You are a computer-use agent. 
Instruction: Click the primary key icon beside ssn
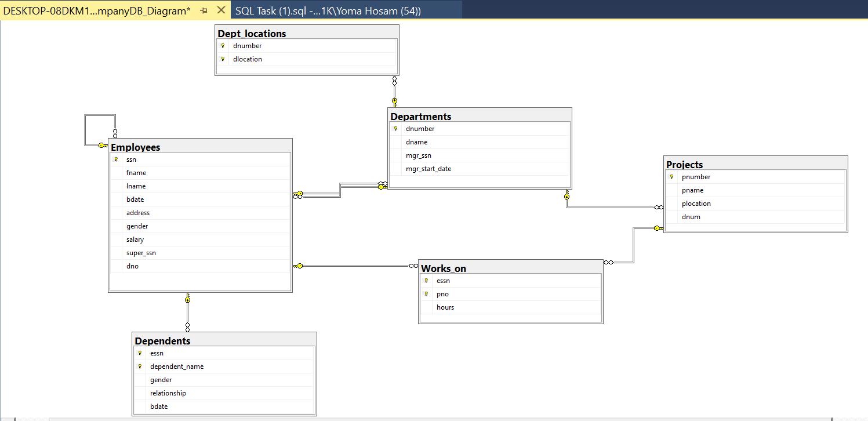pyautogui.click(x=116, y=159)
